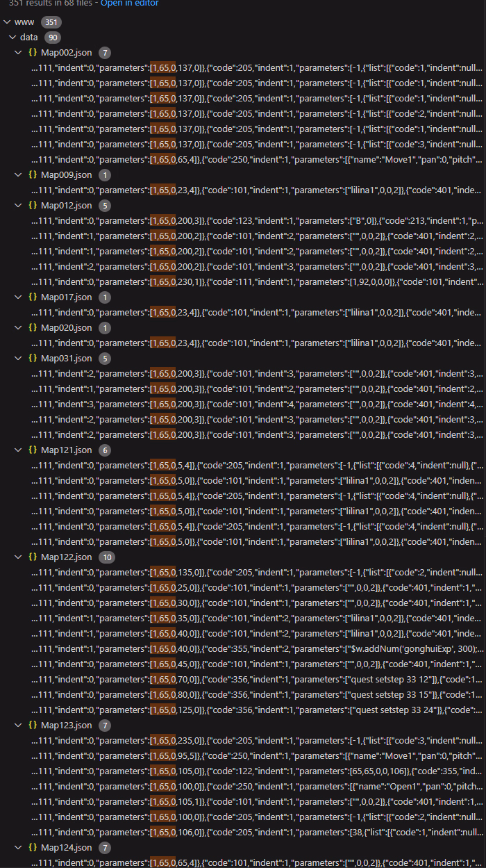Click the 351 results count badge

click(x=51, y=22)
